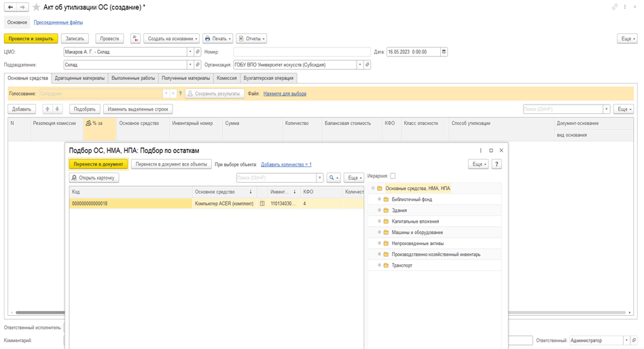Mark the document as favorite star
The image size is (644, 349).
(36, 7)
